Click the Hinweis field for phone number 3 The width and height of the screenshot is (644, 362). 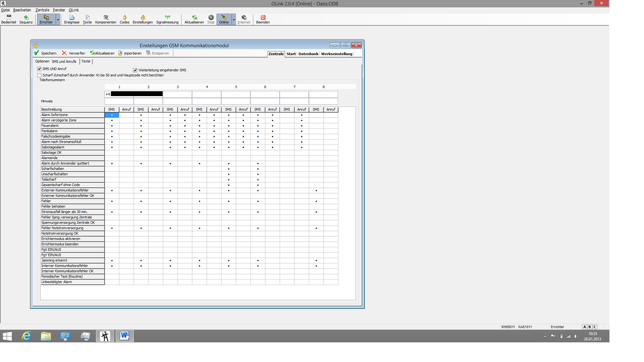pyautogui.click(x=177, y=101)
